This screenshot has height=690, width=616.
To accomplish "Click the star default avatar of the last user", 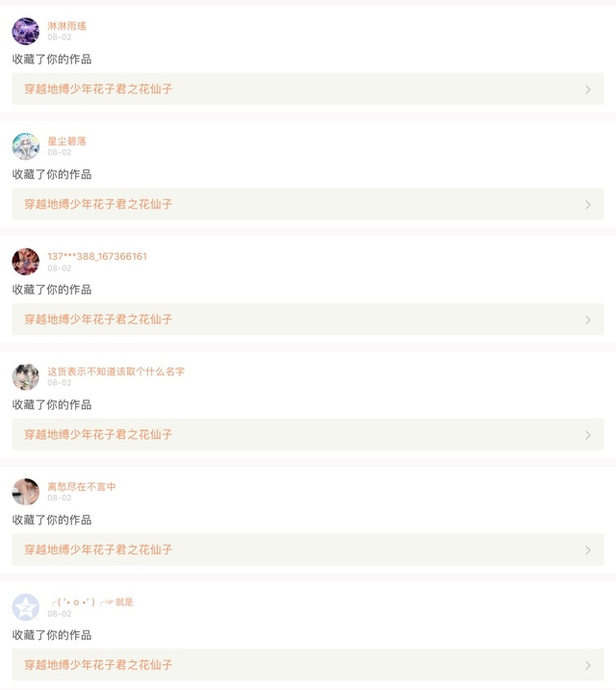I will (26, 607).
